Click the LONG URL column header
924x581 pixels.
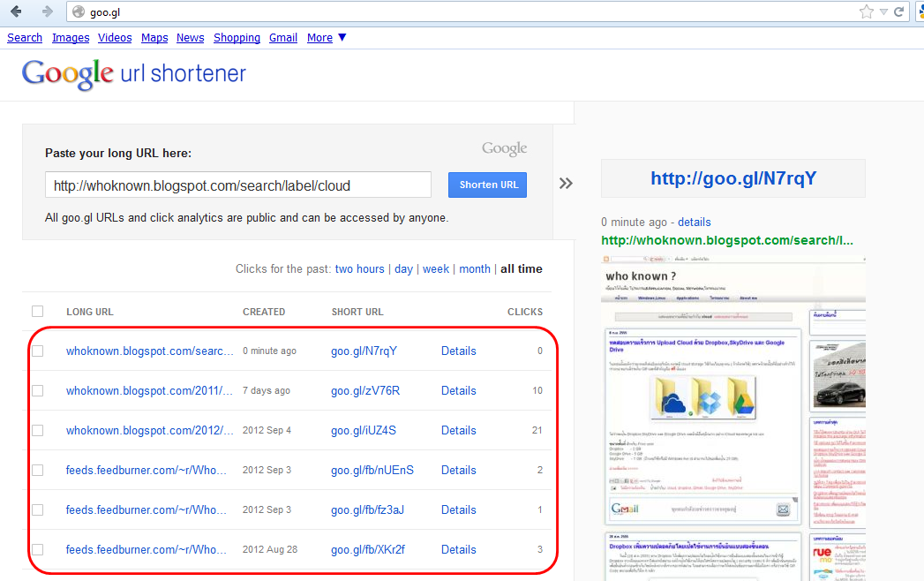click(x=89, y=312)
